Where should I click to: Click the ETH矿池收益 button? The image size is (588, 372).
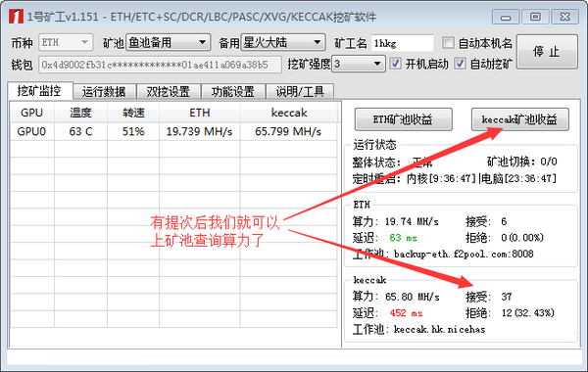click(x=404, y=119)
